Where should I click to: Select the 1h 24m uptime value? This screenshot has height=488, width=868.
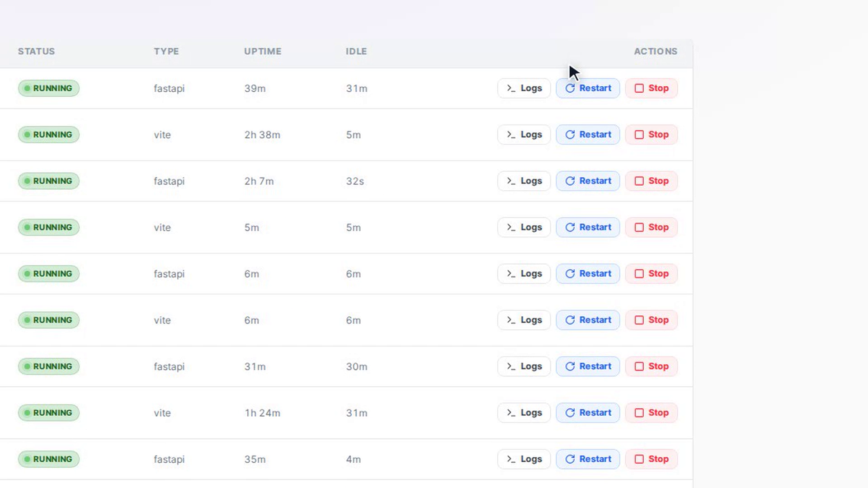click(x=262, y=413)
